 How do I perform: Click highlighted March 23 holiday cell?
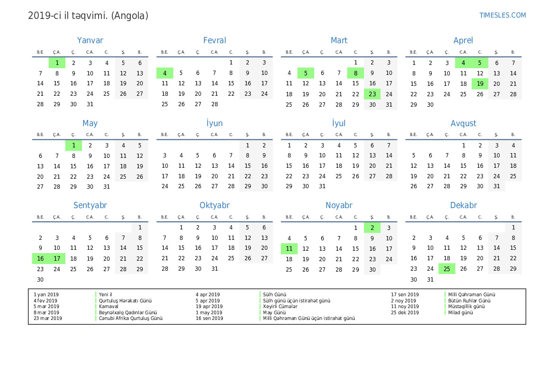(x=372, y=94)
